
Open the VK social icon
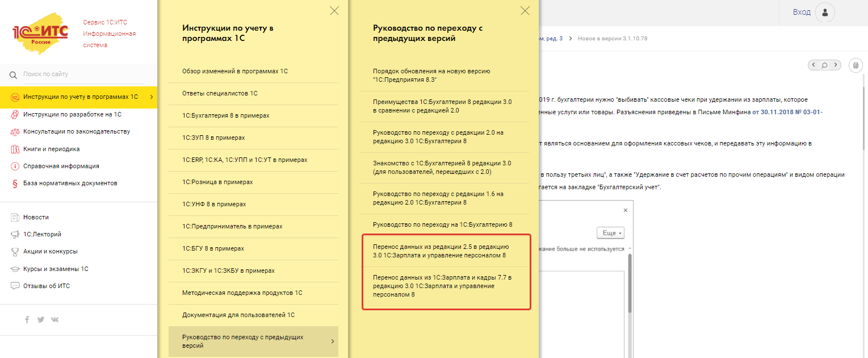[x=55, y=319]
